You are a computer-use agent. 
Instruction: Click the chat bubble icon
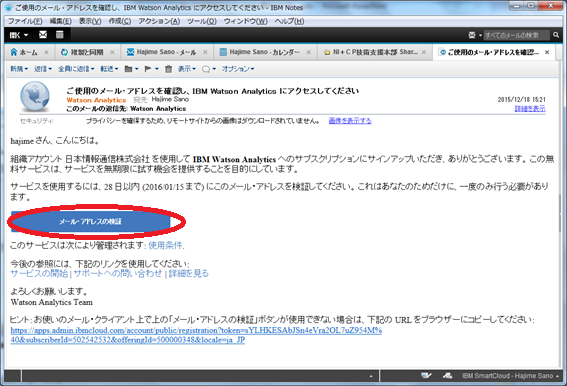[206, 69]
